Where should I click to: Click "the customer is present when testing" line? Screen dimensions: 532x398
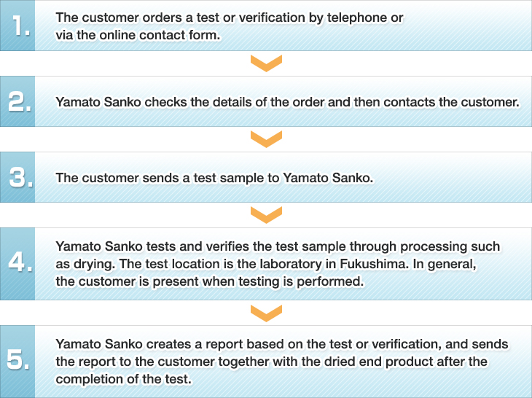pos(209,281)
